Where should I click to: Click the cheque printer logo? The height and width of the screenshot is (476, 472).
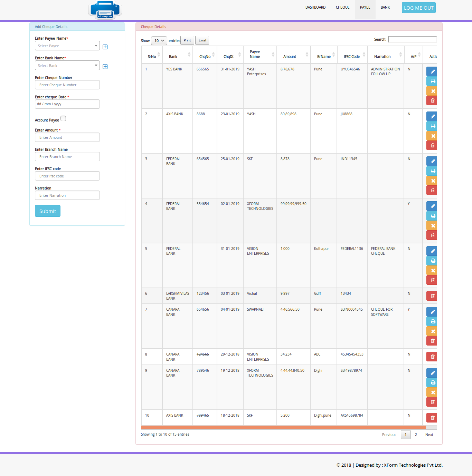pyautogui.click(x=105, y=10)
